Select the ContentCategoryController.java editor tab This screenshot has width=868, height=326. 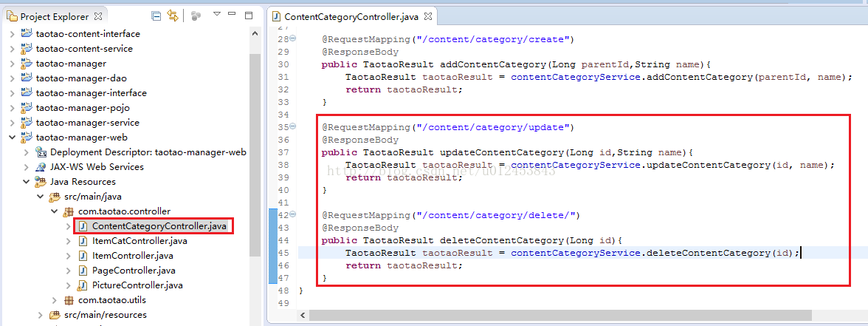coord(351,16)
